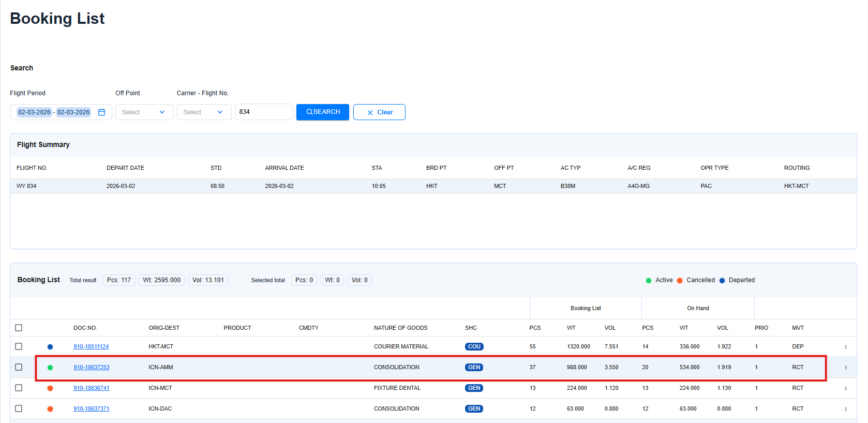This screenshot has width=868, height=423.
Task: Check the box for HKT-MCT courier booking
Action: (x=19, y=346)
